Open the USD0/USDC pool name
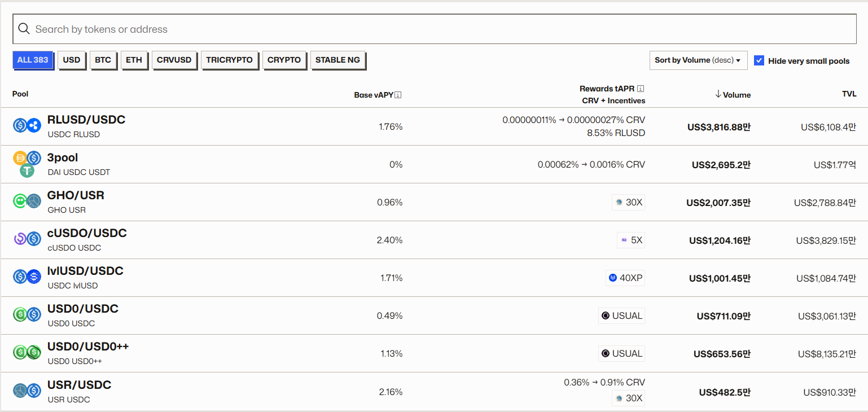This screenshot has width=868, height=412. tap(83, 309)
